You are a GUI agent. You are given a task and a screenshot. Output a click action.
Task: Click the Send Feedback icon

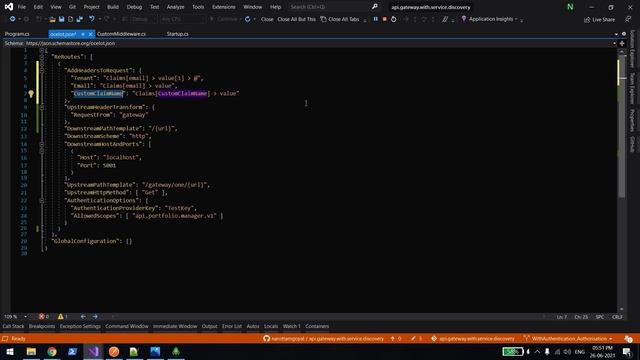click(628, 20)
